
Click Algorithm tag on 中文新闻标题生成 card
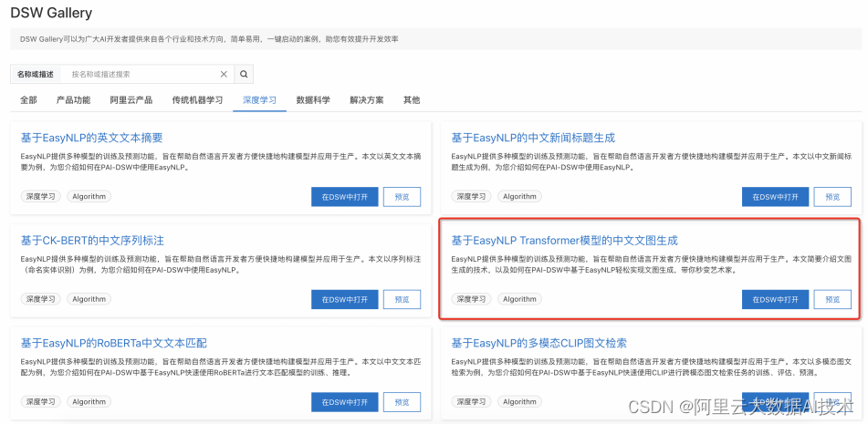[520, 196]
